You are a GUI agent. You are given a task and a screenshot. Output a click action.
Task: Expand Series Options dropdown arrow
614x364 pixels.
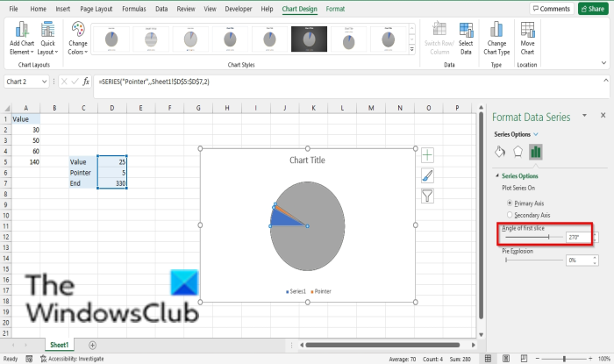[x=536, y=134]
